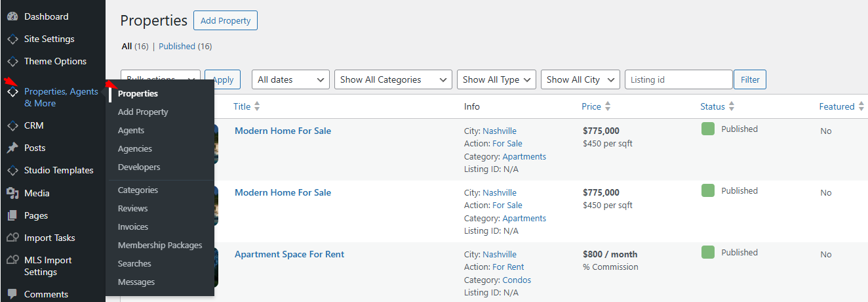Click green status swatch of first property
Viewport: 868px width, 302px height.
(707, 129)
